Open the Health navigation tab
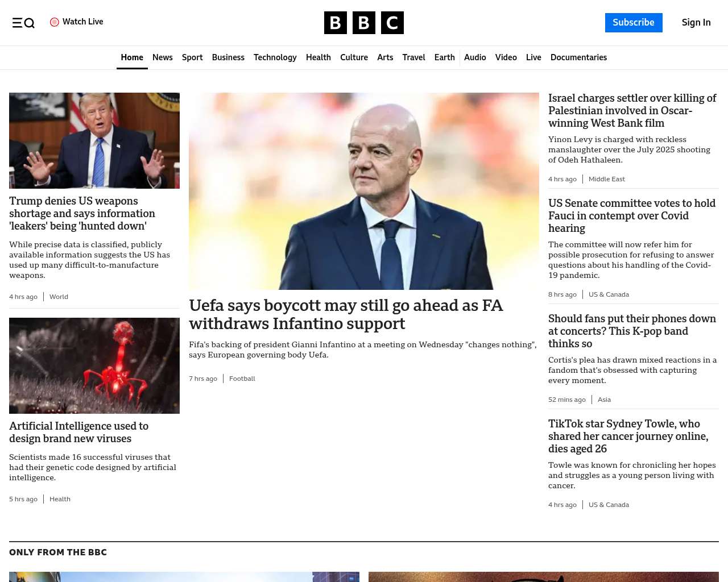This screenshot has height=582, width=728. coord(318,57)
